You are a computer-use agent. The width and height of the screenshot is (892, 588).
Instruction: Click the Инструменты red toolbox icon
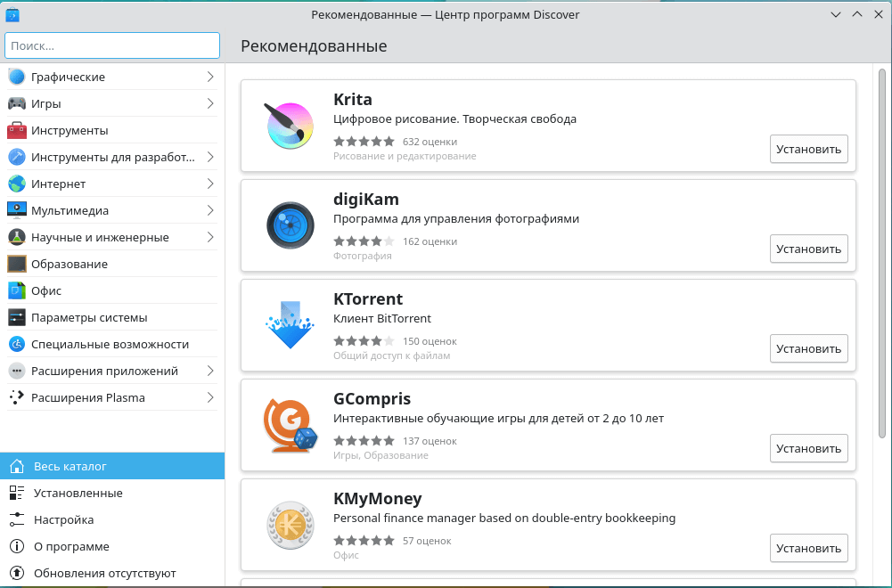tap(17, 130)
